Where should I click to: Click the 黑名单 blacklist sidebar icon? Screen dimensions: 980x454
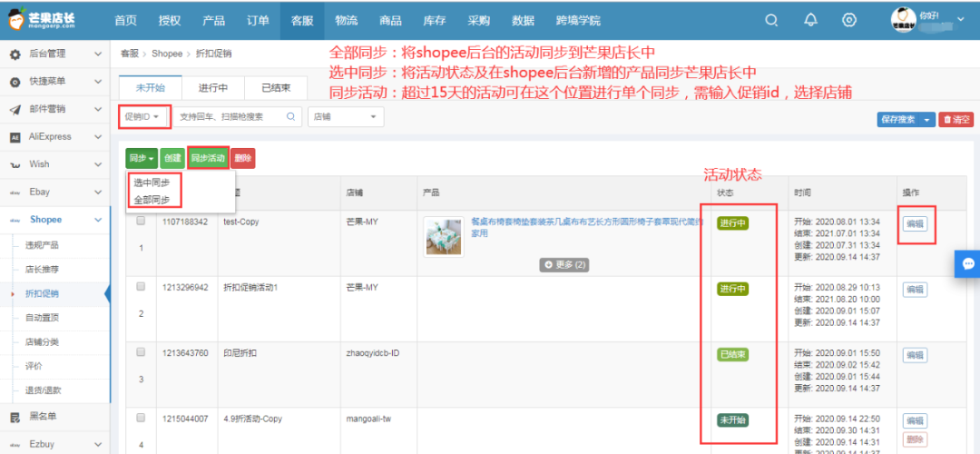(15, 417)
